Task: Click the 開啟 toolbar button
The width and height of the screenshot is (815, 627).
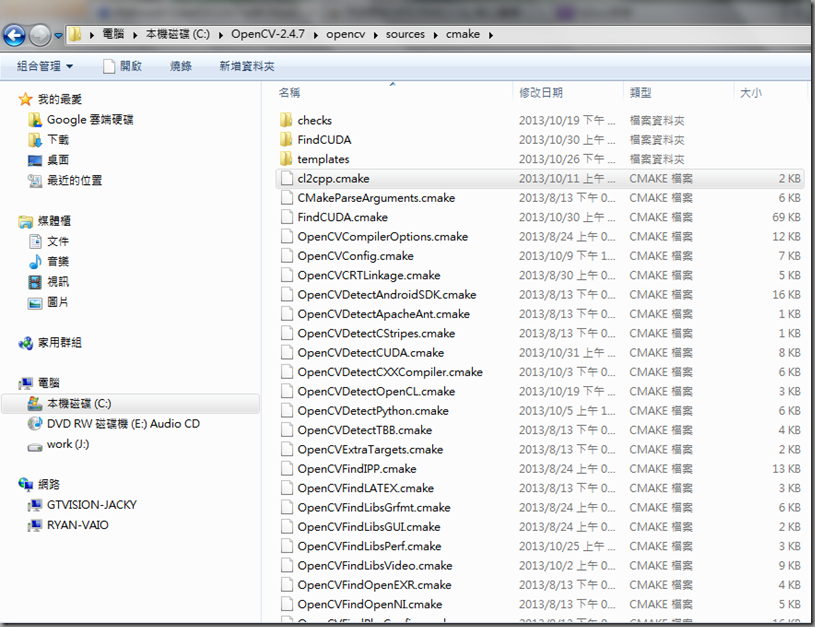Action: point(123,66)
